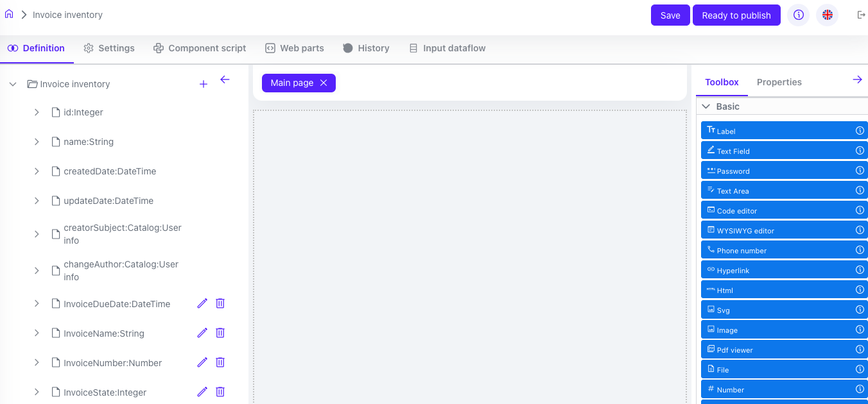The height and width of the screenshot is (404, 868).
Task: Click the add attribute plus icon
Action: pos(204,84)
